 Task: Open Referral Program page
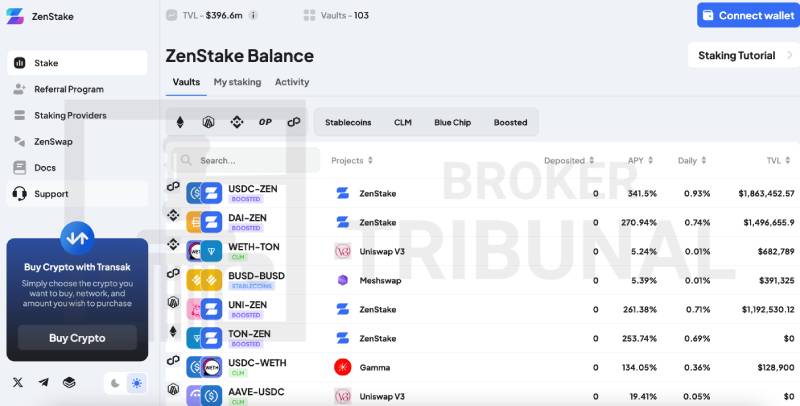[77, 89]
